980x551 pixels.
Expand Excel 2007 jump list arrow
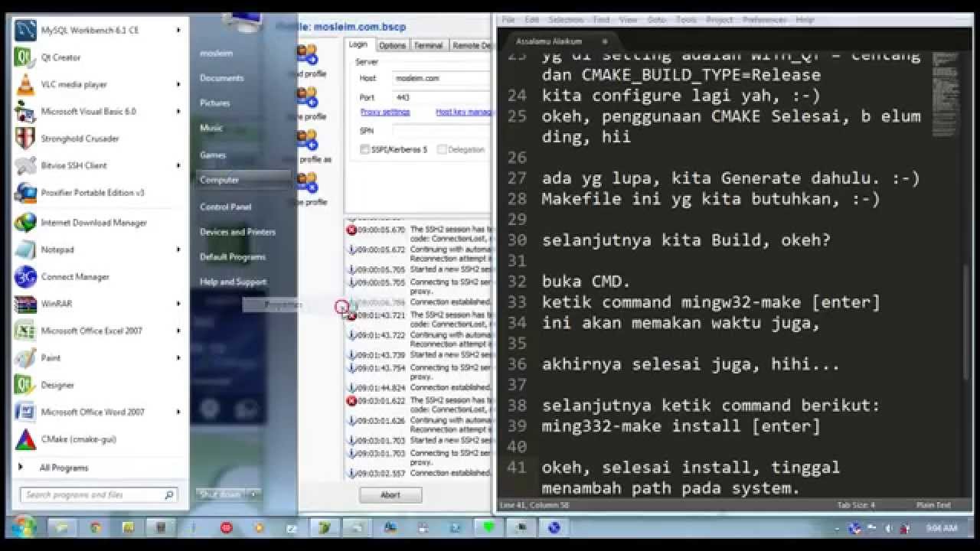click(x=178, y=331)
